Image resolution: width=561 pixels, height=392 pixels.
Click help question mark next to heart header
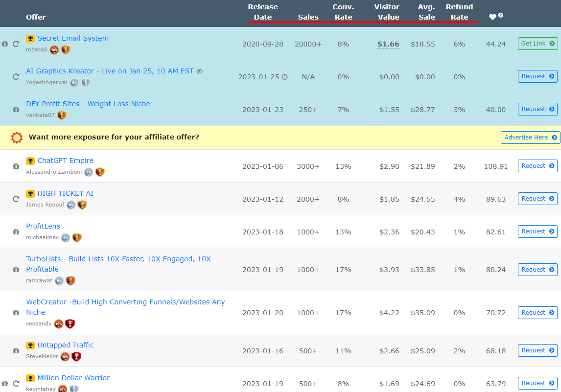pos(500,15)
